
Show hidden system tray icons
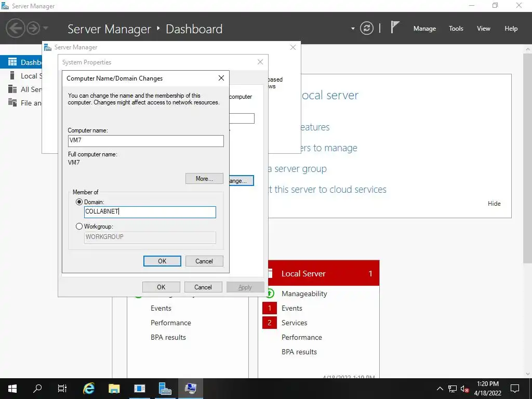[x=440, y=389]
